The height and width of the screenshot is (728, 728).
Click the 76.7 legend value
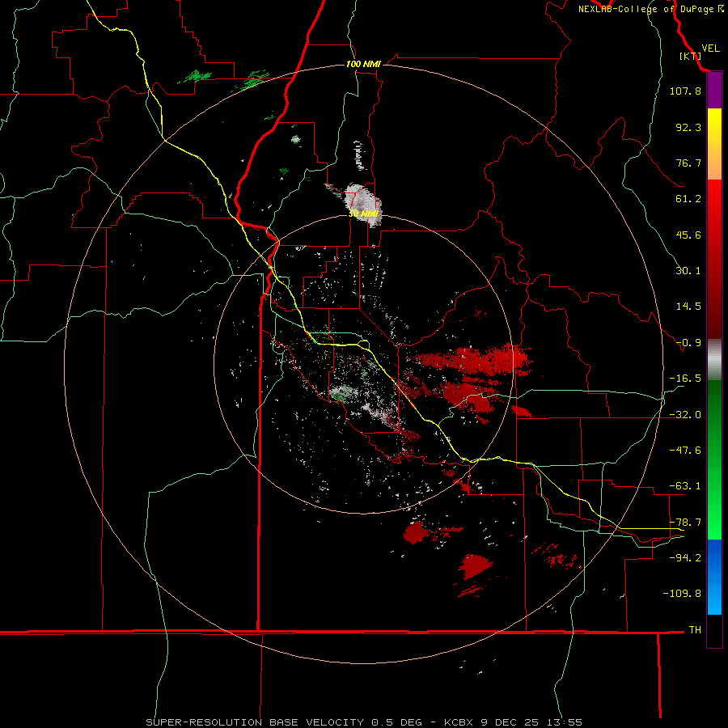tap(688, 163)
